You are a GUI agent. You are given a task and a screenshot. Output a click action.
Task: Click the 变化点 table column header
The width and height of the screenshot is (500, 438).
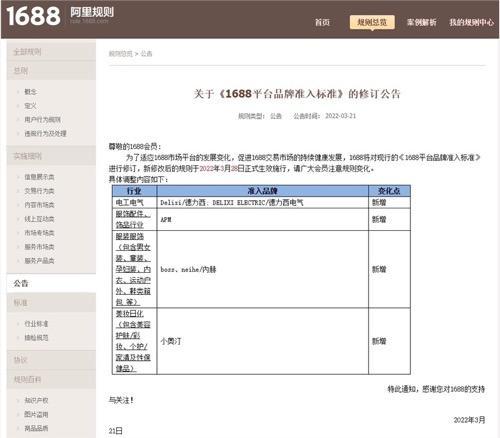(389, 191)
